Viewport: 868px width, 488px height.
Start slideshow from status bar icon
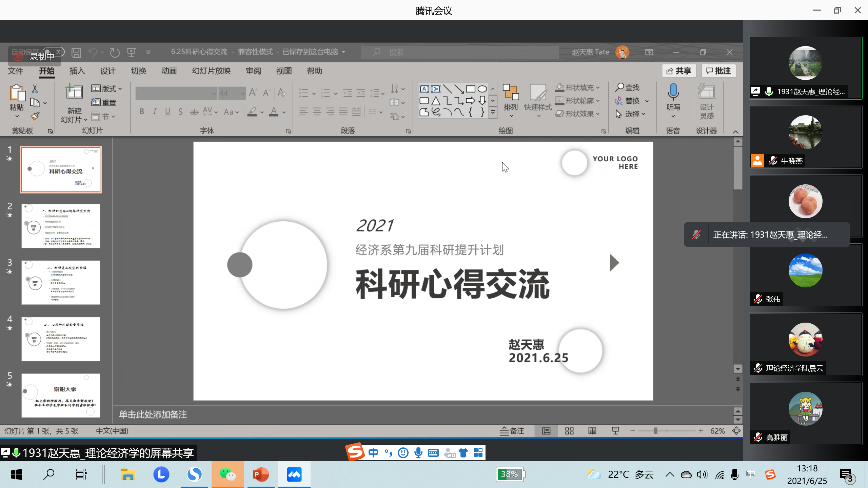[615, 431]
